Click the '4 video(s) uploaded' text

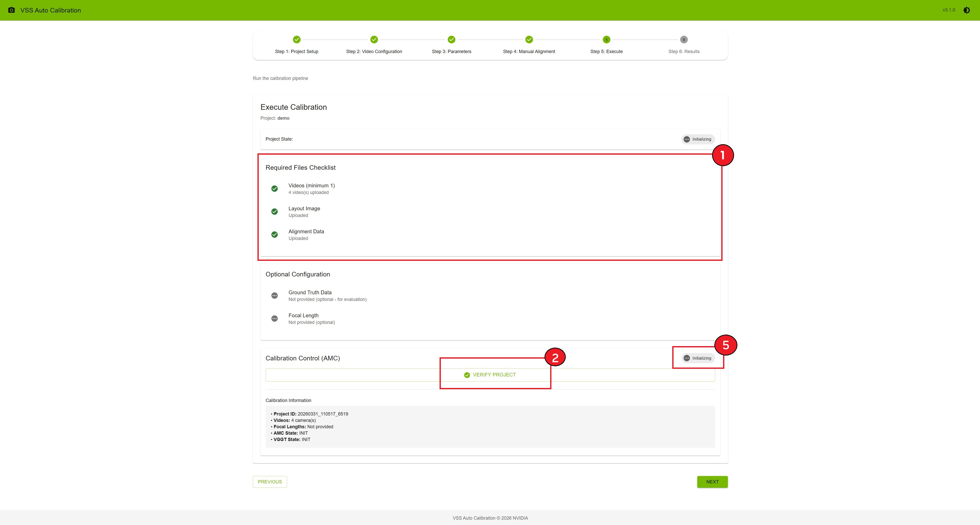click(309, 192)
